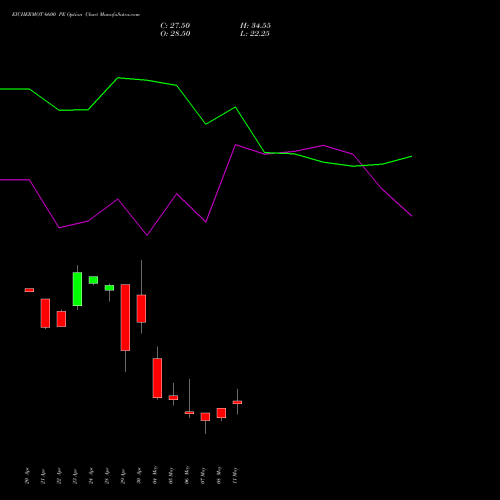Select the small red candlestick of 20 Apr
500x500 pixels.
click(29, 290)
